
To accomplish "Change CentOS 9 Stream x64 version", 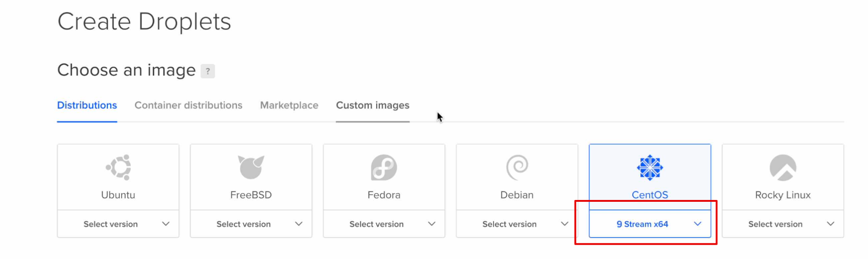I will (x=650, y=224).
